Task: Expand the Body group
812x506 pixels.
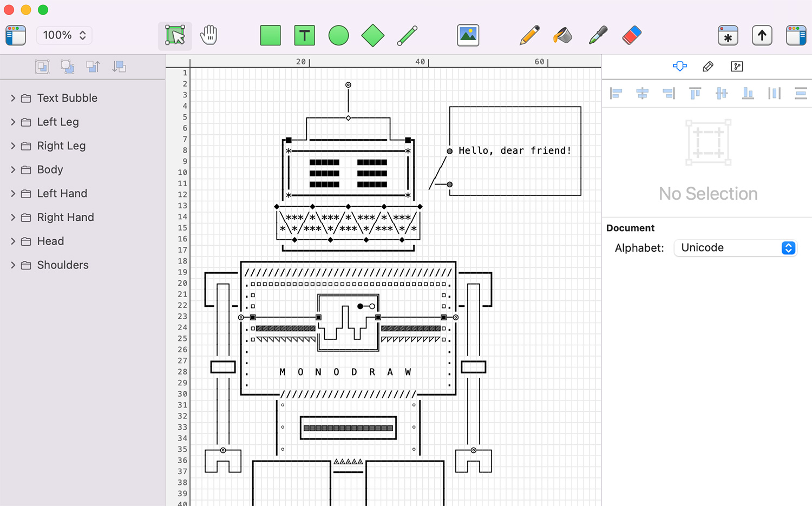Action: [x=13, y=169]
